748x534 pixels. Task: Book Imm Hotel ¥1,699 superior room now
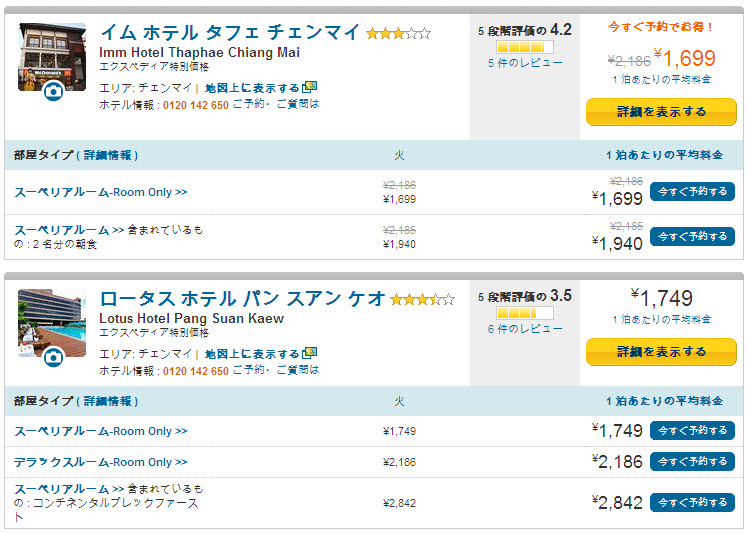(692, 191)
